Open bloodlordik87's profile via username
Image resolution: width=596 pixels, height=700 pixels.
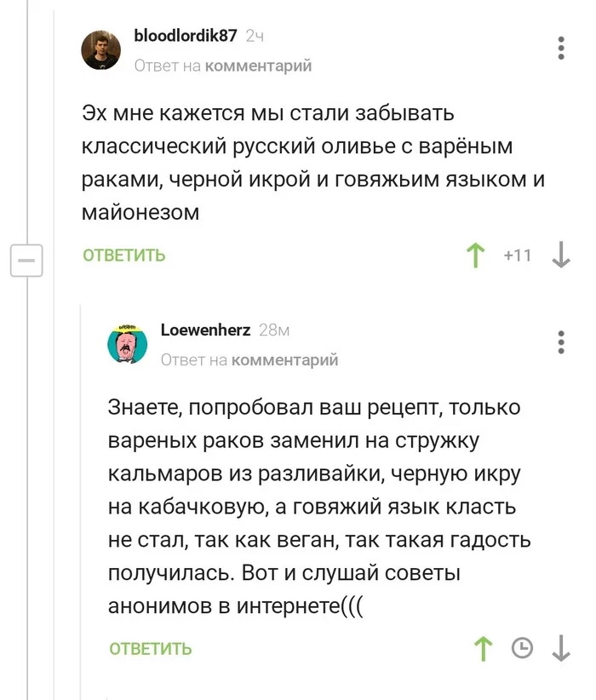click(186, 36)
